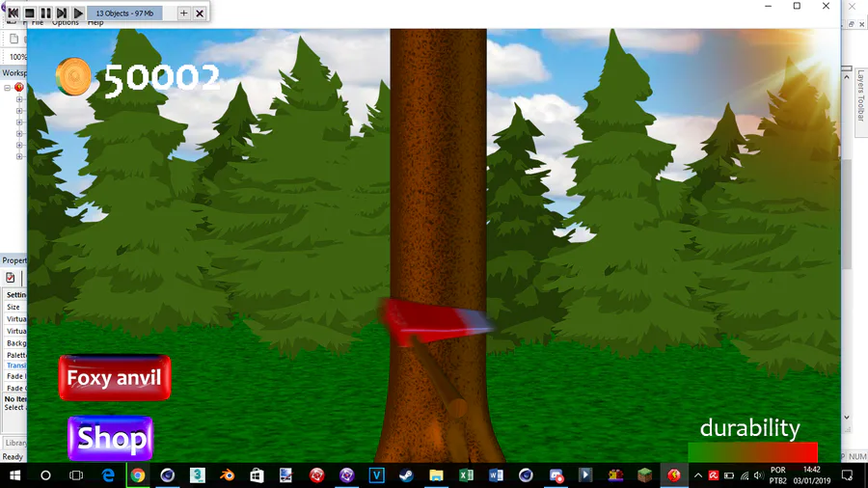The width and height of the screenshot is (868, 488).
Task: Click the durability gradient bar
Action: click(753, 451)
